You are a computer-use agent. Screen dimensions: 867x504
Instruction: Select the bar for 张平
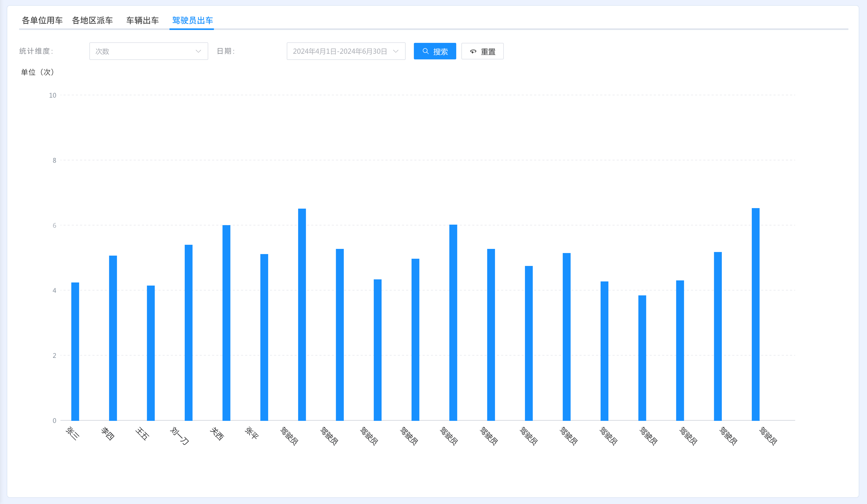click(264, 337)
